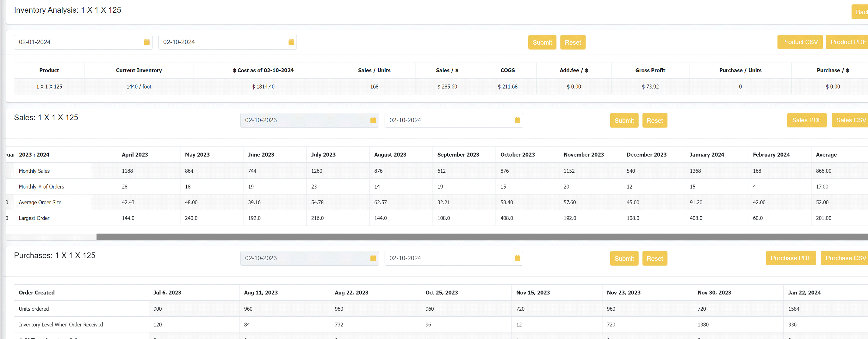
Task: Click the '$ 285.60' sales value
Action: click(447, 87)
